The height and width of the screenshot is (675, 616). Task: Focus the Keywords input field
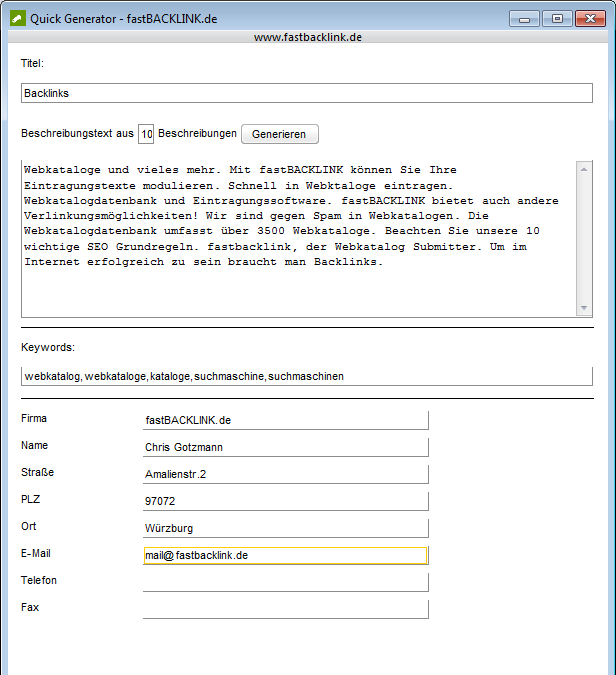(x=307, y=376)
